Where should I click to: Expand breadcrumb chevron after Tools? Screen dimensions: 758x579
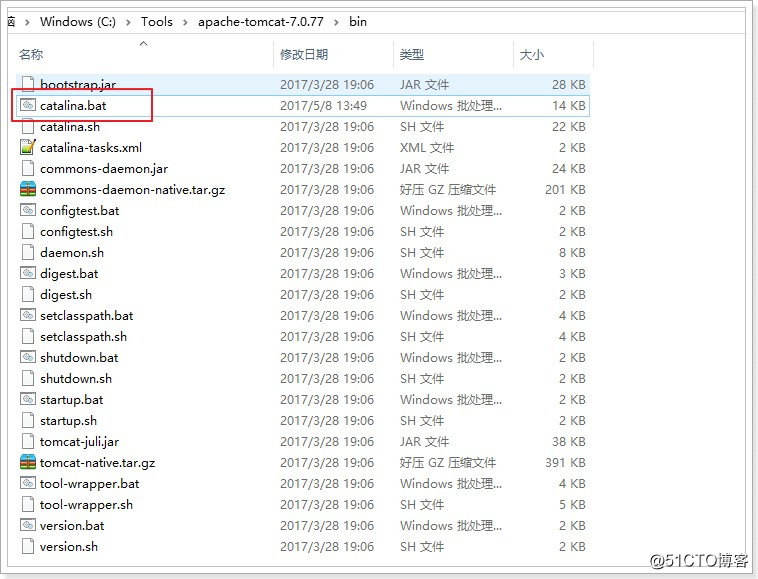(x=185, y=22)
